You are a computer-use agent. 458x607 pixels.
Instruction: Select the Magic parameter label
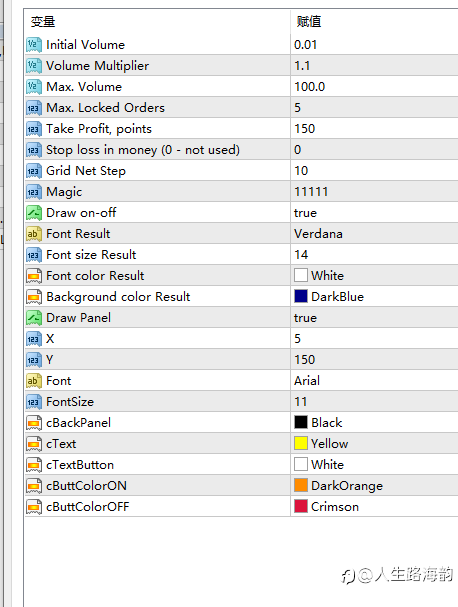click(64, 192)
